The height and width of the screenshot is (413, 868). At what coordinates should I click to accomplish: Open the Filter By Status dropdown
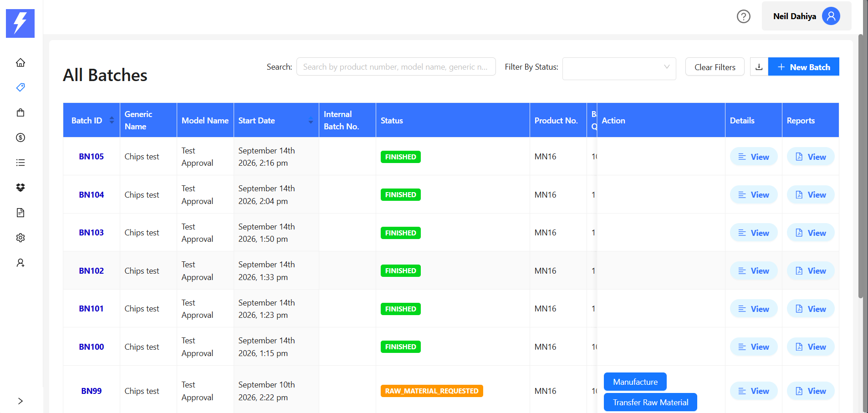tap(619, 69)
